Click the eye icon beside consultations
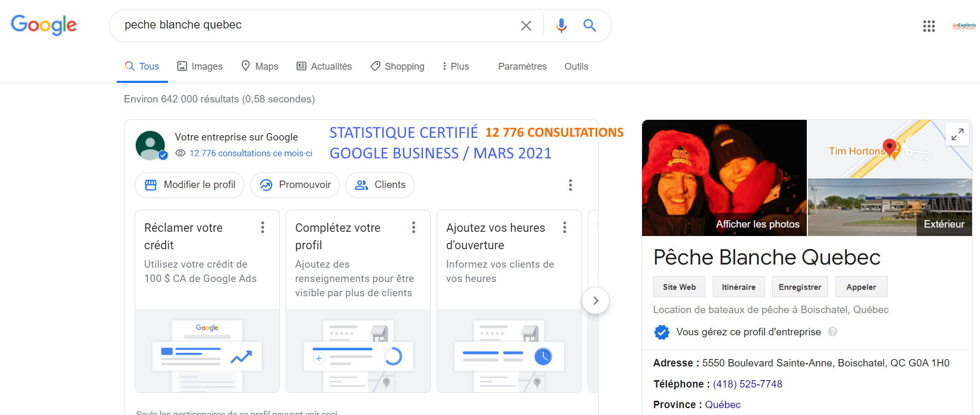 (181, 153)
